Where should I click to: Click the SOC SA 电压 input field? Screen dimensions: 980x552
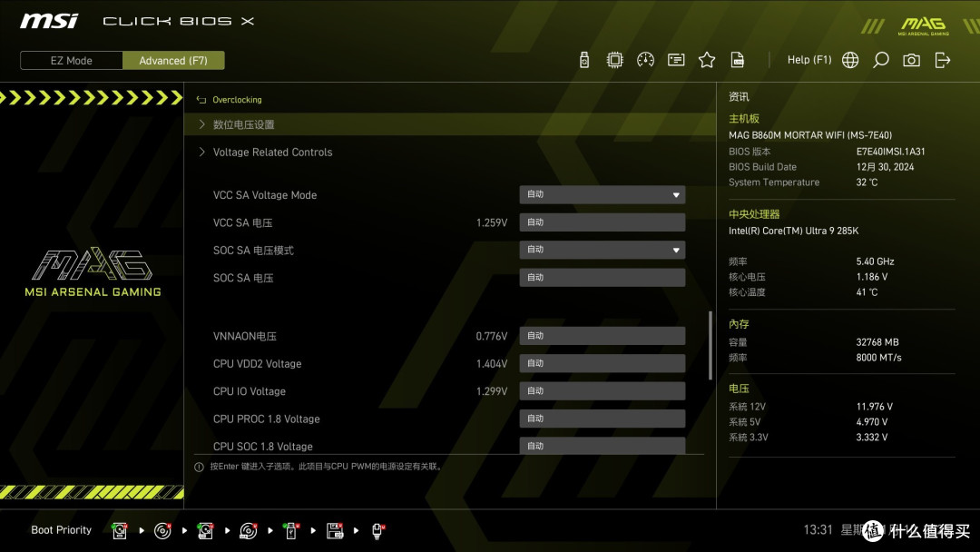coord(602,278)
